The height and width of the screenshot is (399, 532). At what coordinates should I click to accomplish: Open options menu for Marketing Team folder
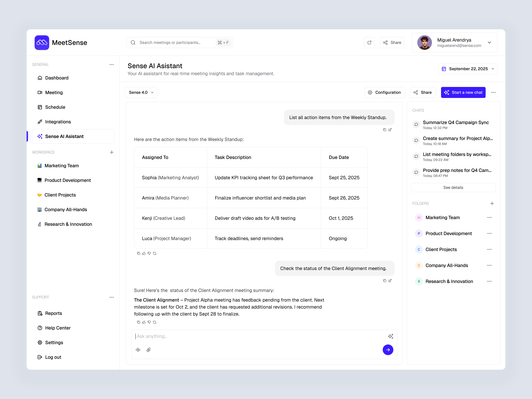[489, 217]
